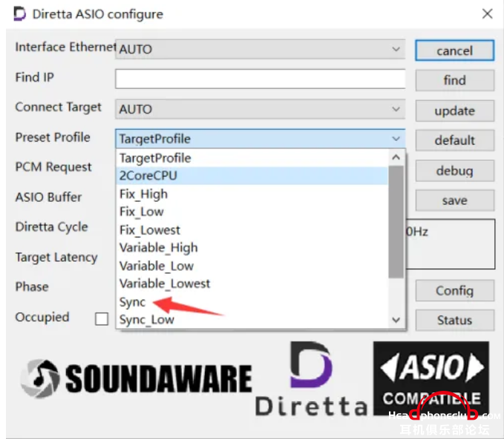
Task: Select Variable_Low preset option
Action: [x=252, y=266]
